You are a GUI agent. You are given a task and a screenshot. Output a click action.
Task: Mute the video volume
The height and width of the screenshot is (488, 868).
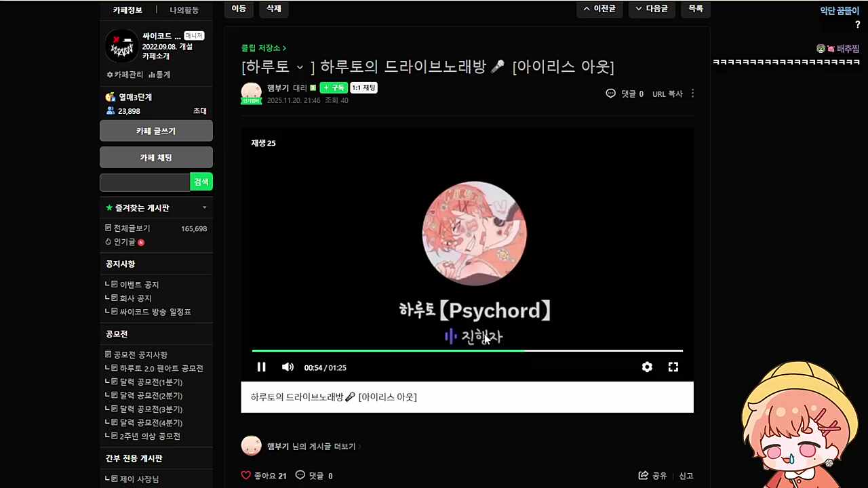tap(288, 367)
